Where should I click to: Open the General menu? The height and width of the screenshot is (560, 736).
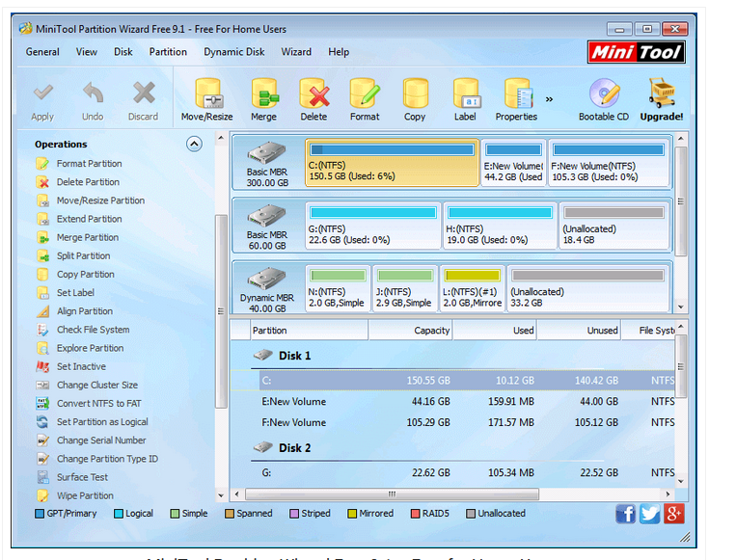[x=42, y=52]
